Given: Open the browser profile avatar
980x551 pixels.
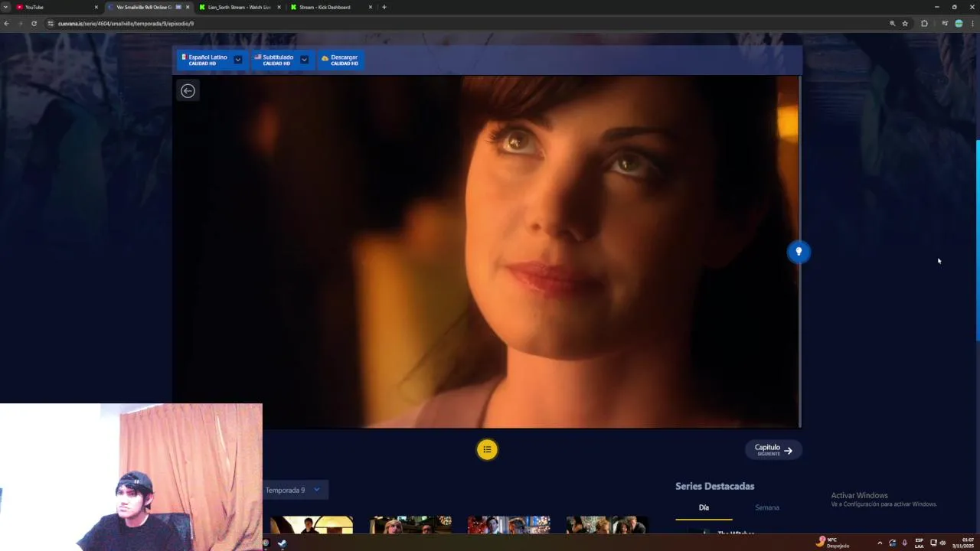Looking at the screenshot, I should [959, 23].
